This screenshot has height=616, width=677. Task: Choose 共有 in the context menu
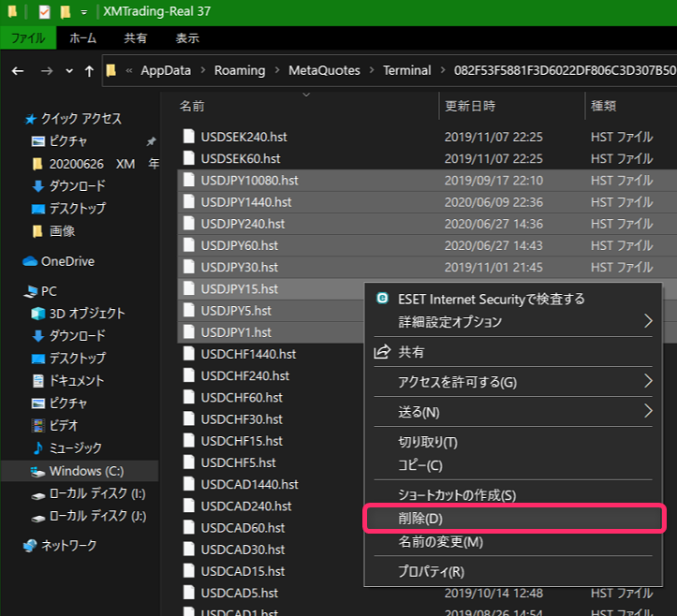[513, 352]
